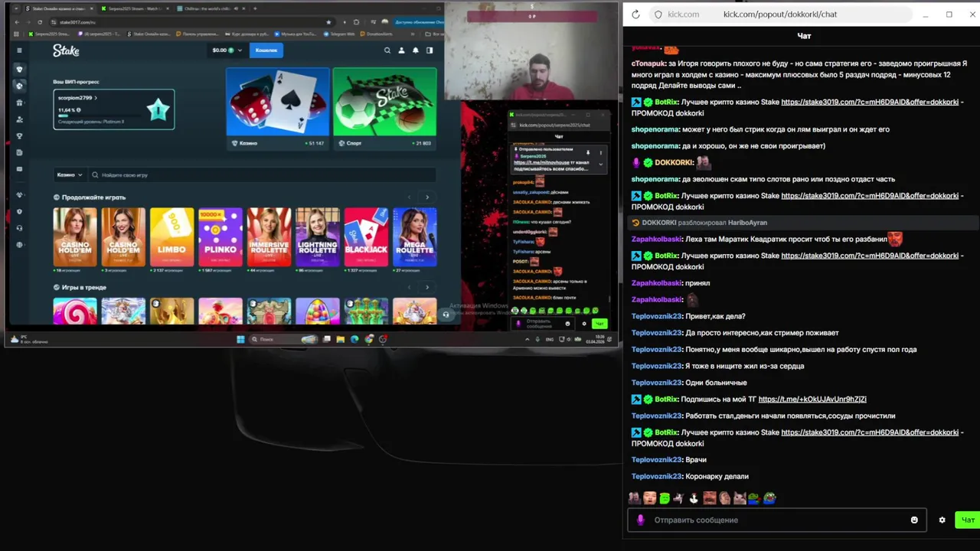Open the emoji picker in Kick chat input

tap(914, 520)
